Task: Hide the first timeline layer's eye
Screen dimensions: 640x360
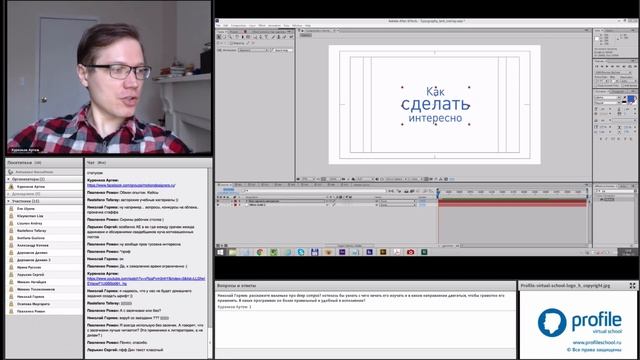Action: pyautogui.click(x=218, y=201)
